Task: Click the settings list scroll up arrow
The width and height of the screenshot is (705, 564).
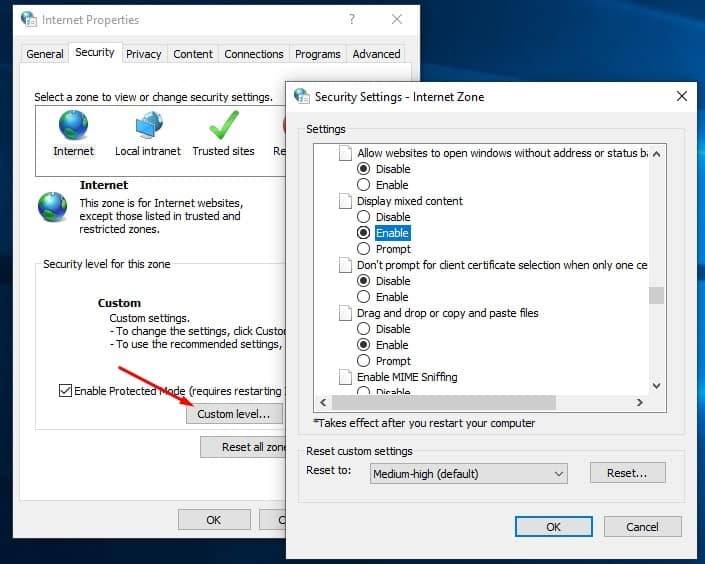Action: coord(656,154)
